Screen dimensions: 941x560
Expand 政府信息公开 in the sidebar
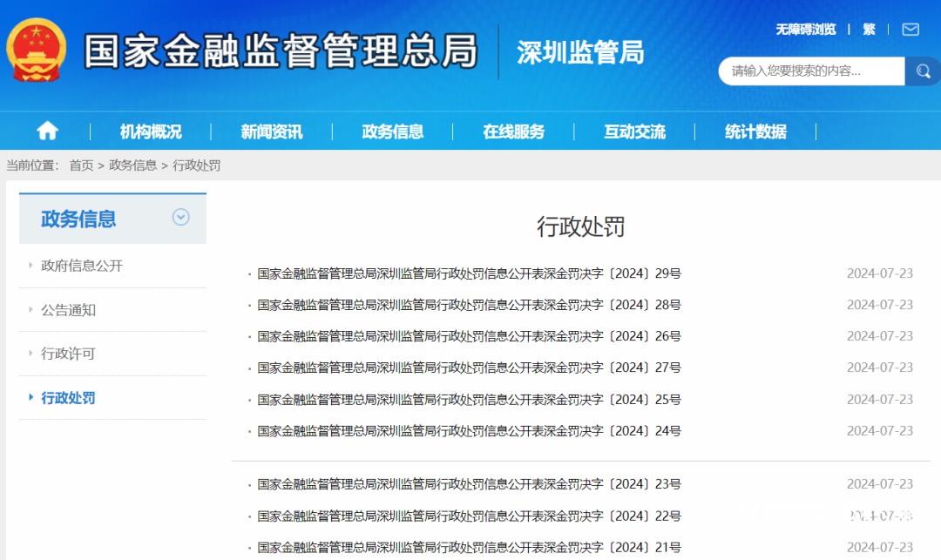[82, 266]
